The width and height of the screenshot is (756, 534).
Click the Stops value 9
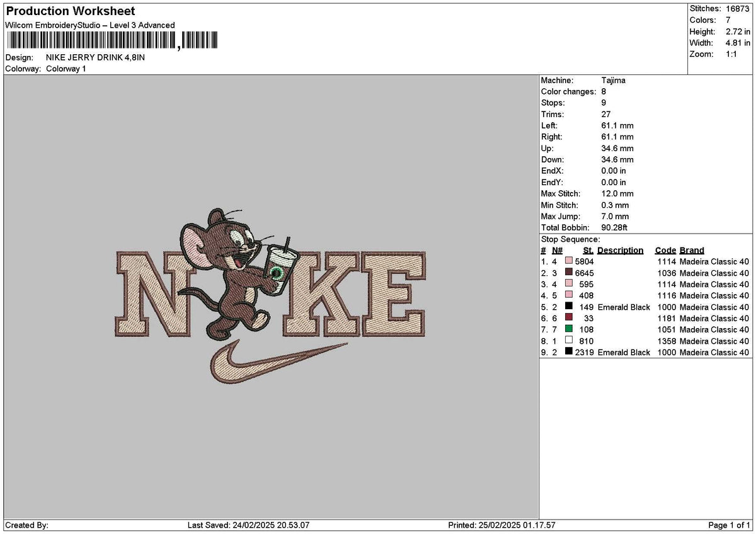point(604,103)
